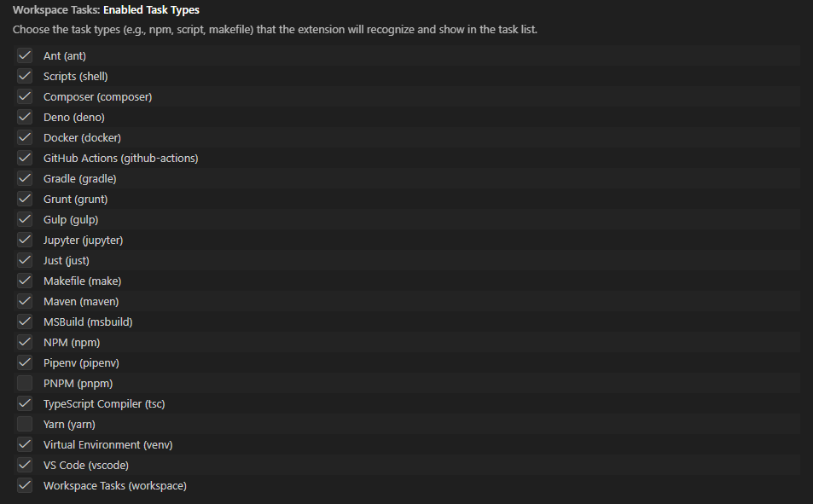Uncheck Jupyter (jupyter) task type
This screenshot has width=813, height=504.
[x=25, y=240]
